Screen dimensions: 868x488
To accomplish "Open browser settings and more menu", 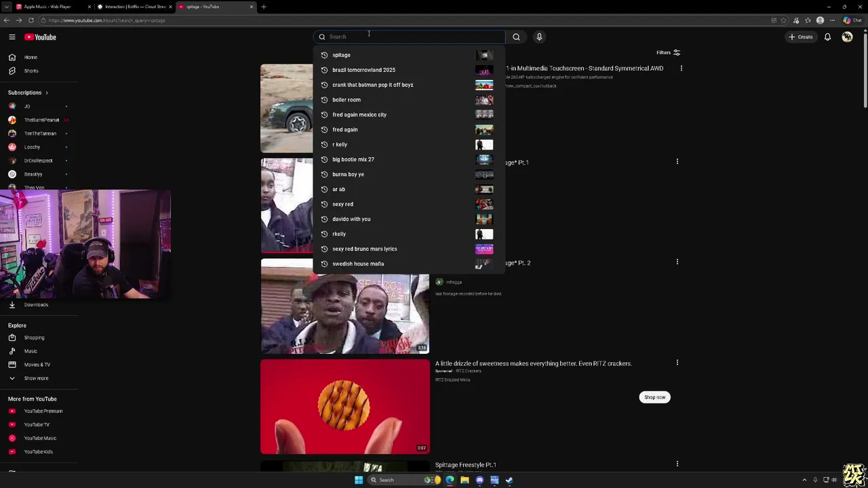I will tap(832, 20).
